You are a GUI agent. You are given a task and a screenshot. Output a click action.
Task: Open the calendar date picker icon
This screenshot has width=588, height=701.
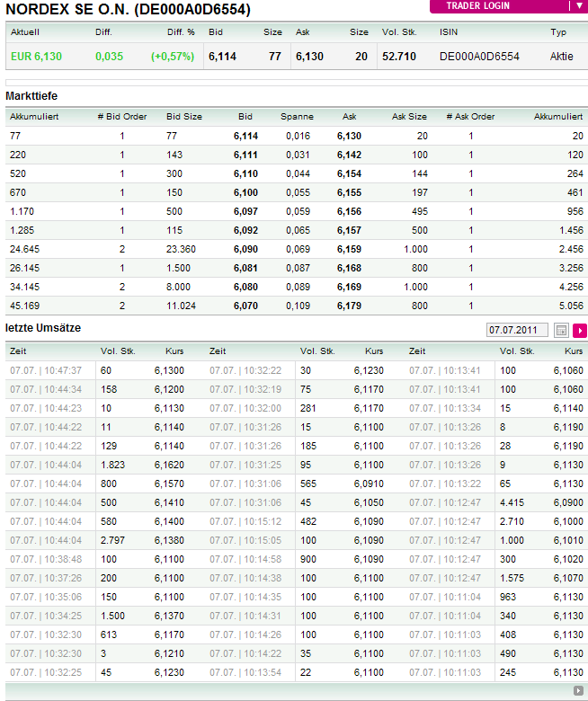561,331
